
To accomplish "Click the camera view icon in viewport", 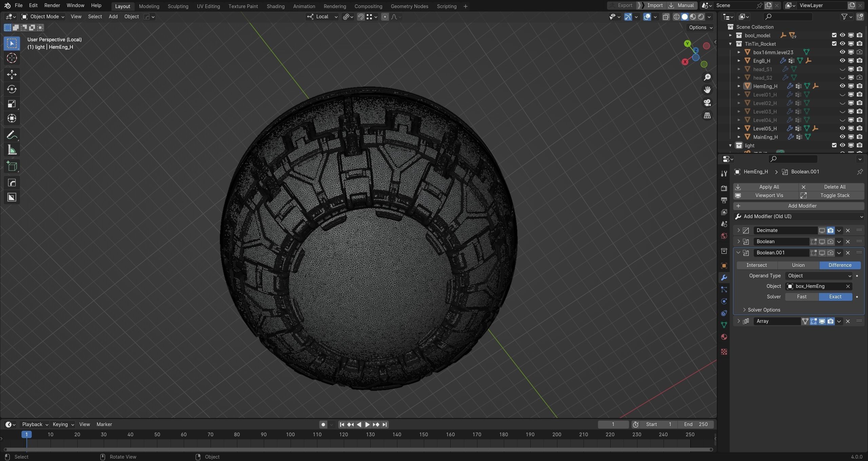I will (707, 103).
